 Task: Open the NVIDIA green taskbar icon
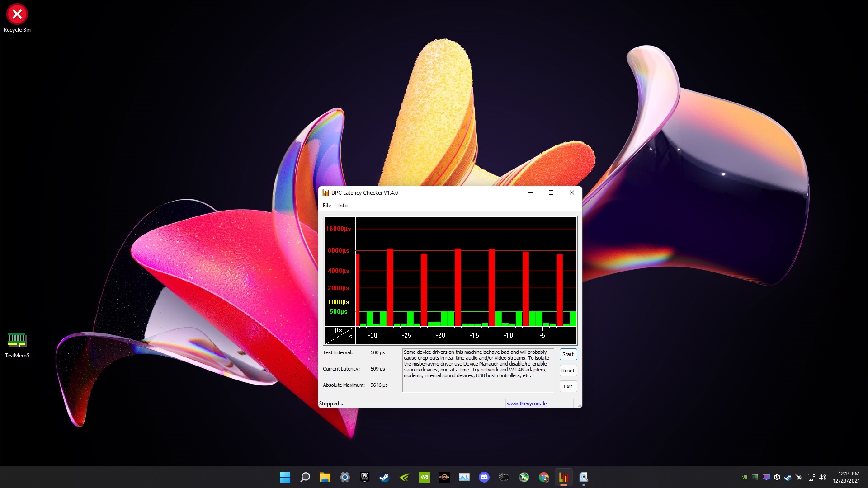pyautogui.click(x=425, y=477)
